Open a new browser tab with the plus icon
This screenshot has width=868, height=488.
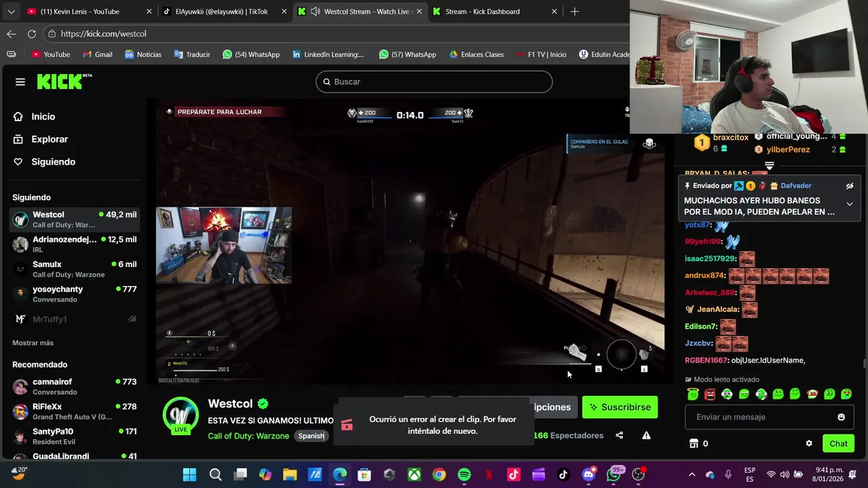coord(574,12)
